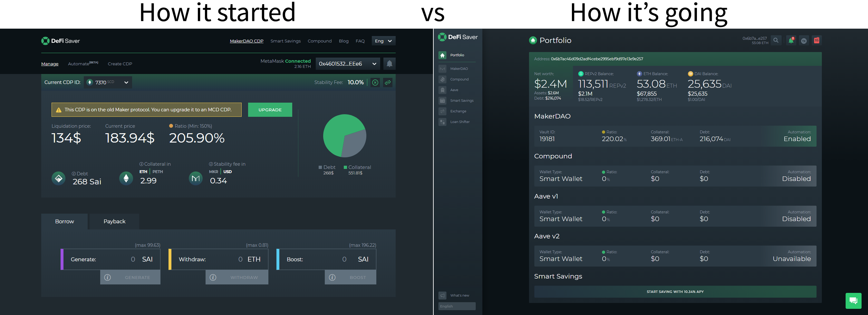This screenshot has height=315, width=868.
Task: Open Smart Savings in top navigation
Action: 285,41
